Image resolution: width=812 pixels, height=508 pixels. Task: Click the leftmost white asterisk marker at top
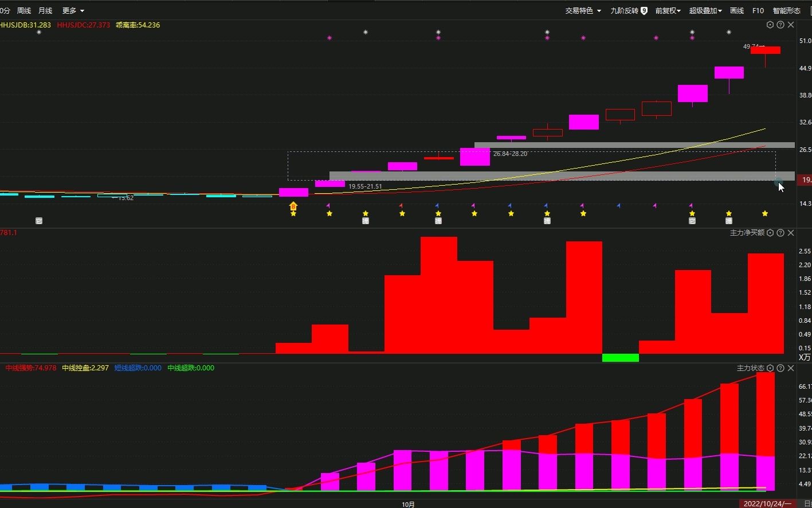39,32
